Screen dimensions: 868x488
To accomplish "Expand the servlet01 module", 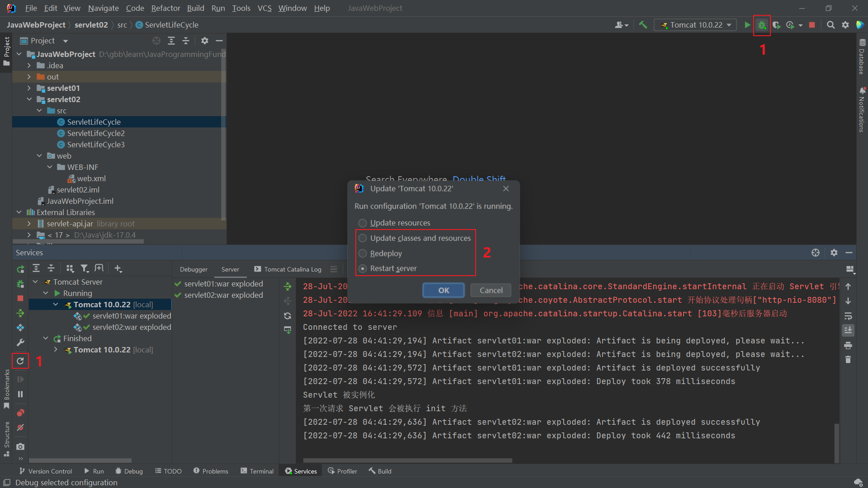I will pos(29,88).
